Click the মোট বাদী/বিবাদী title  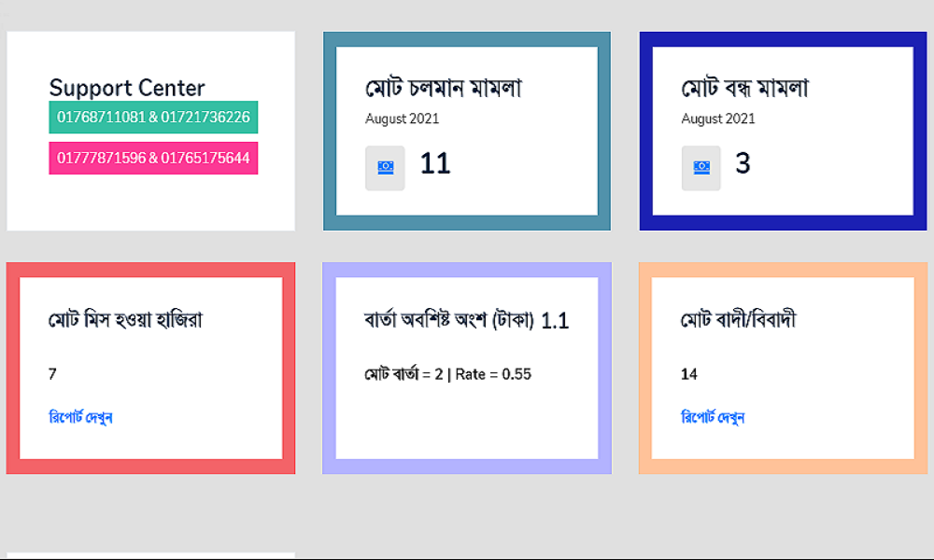pos(738,320)
